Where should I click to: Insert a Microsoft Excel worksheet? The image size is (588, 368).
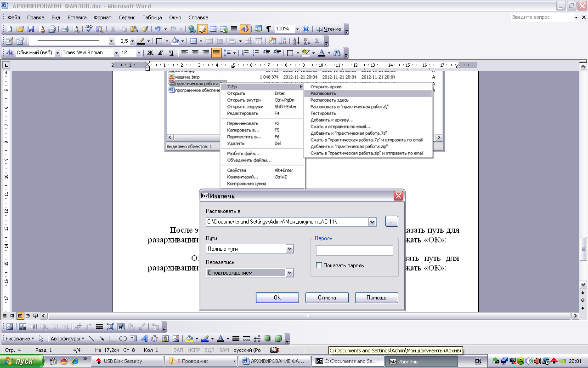tap(224, 29)
